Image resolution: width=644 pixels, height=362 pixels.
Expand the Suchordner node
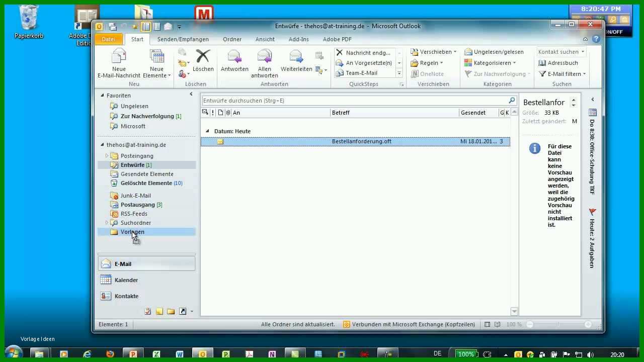tap(107, 223)
